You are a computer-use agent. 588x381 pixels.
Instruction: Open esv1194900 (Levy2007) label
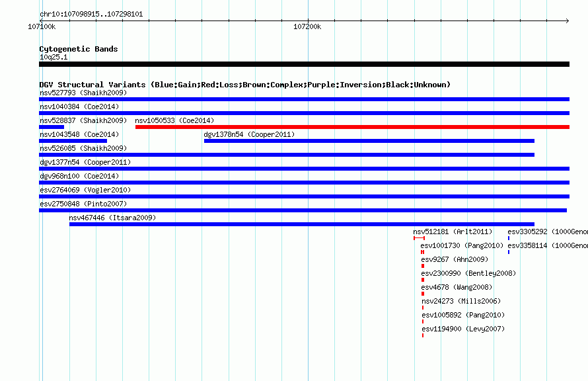[463, 329]
